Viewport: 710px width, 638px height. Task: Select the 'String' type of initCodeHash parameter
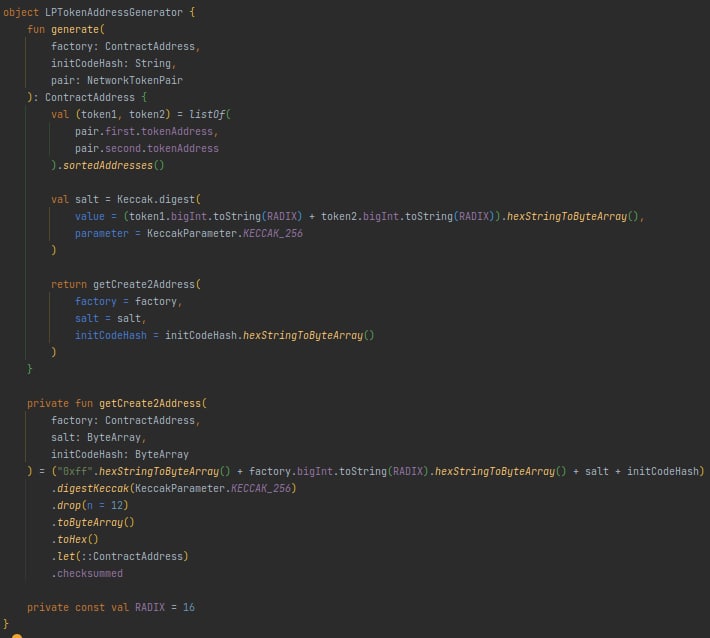pos(153,63)
